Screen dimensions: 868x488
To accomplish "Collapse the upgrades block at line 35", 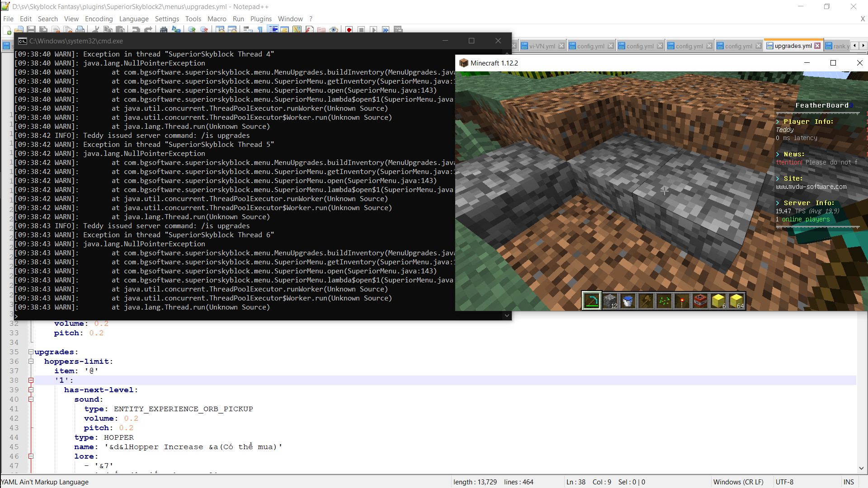I will [x=31, y=352].
